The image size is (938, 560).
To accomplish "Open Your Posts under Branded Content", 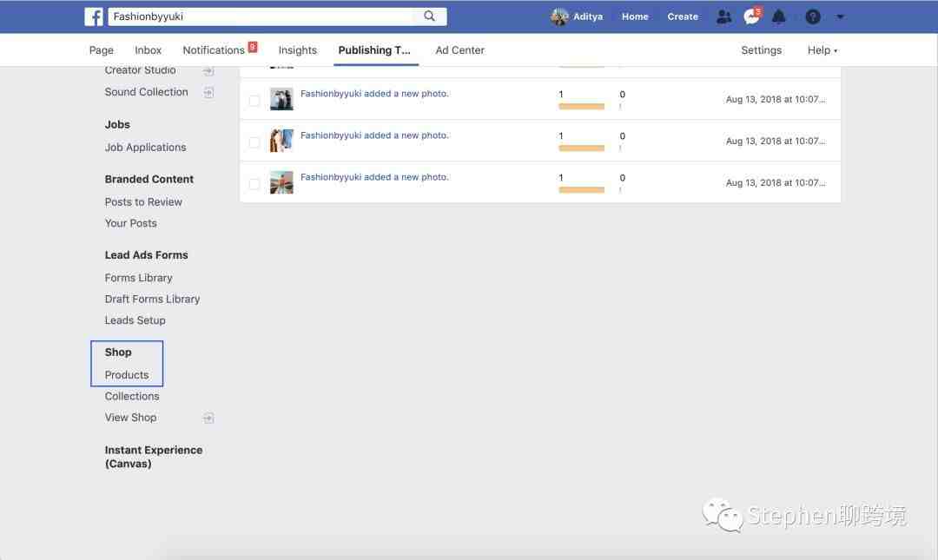I will 130,223.
